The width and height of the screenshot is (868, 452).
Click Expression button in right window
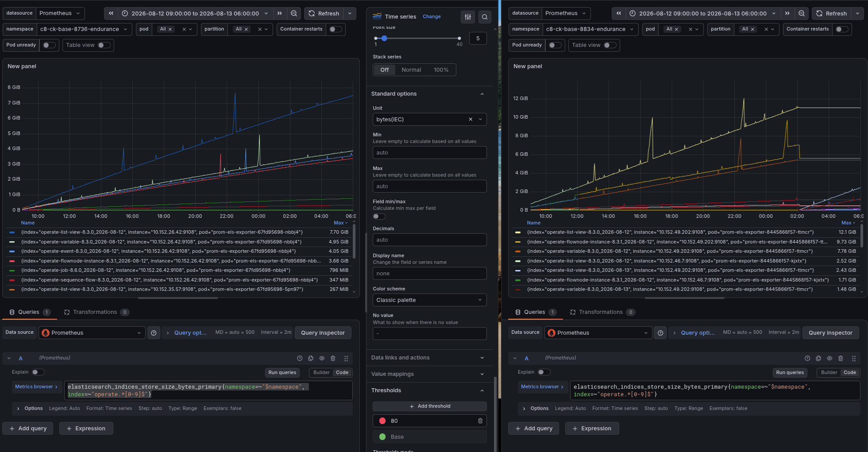click(592, 429)
